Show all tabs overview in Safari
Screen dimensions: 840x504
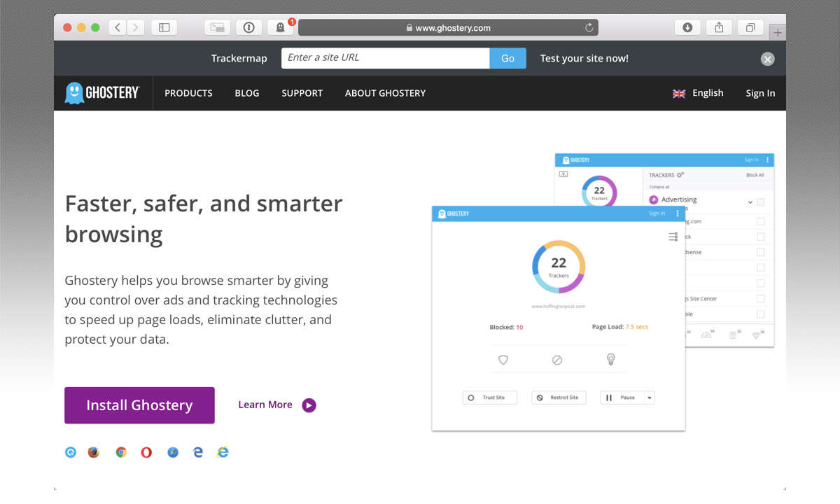pyautogui.click(x=750, y=27)
